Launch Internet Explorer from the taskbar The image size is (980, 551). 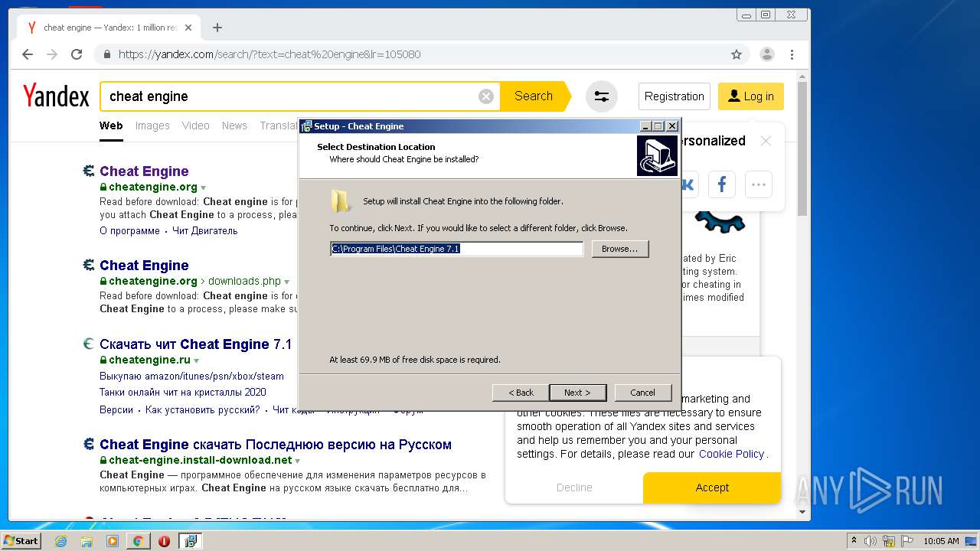click(60, 541)
